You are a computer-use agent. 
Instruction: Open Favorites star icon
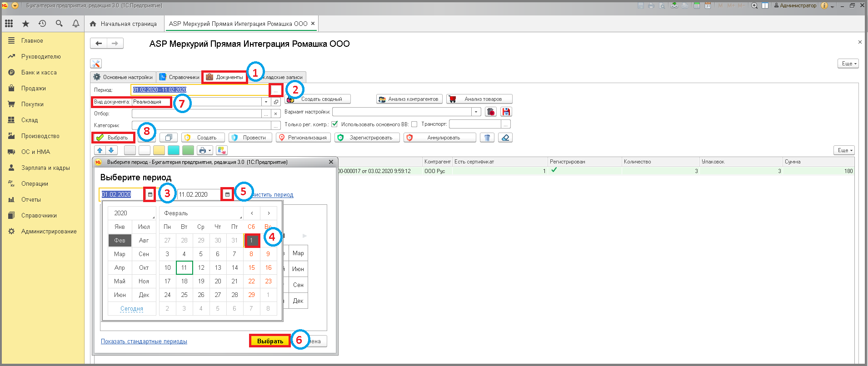25,24
